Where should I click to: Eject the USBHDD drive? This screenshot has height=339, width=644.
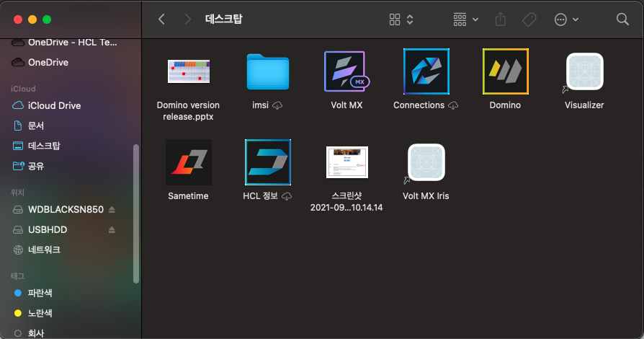tap(112, 229)
